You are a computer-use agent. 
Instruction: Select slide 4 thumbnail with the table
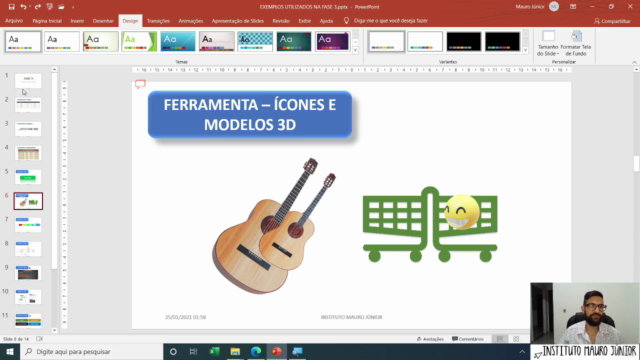[28, 153]
